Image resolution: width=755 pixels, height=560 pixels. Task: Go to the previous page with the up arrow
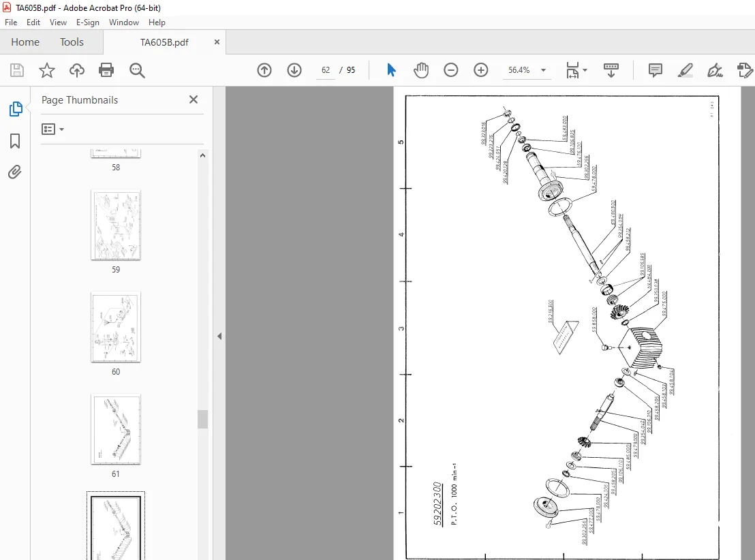point(264,70)
